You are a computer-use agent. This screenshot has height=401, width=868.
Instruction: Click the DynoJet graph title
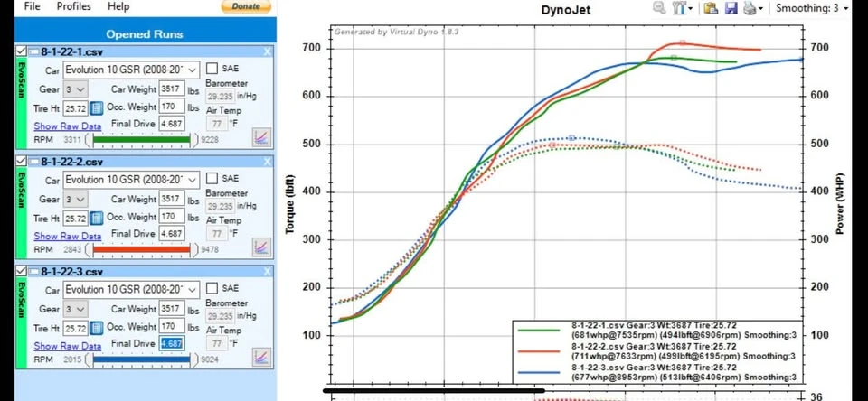tap(567, 10)
